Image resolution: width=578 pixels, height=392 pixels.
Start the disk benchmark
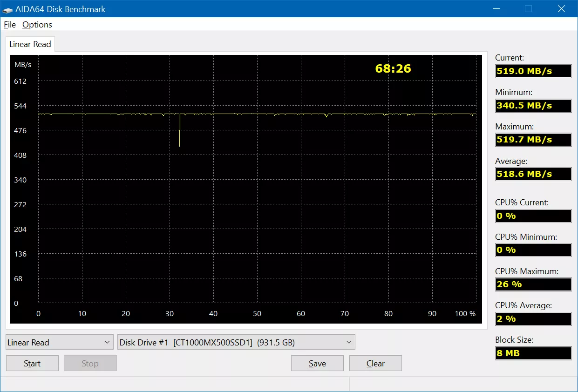click(32, 363)
